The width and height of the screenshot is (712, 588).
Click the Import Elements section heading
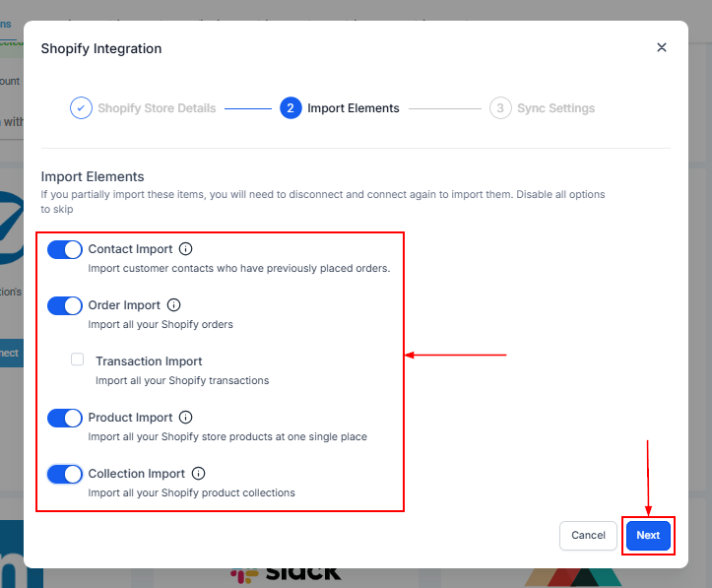tap(93, 176)
